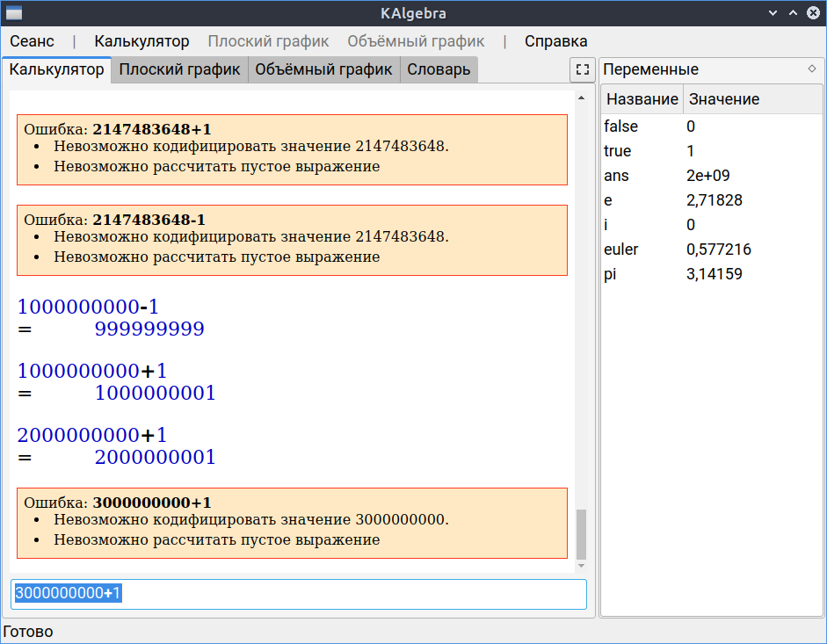Screen dimensions: 827x644
Task: Select the false variable row
Action: coord(712,127)
